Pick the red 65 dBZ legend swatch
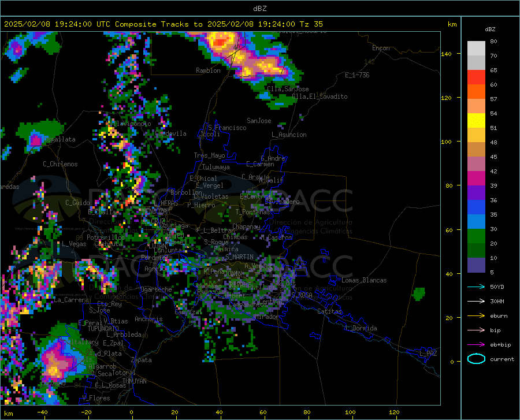The width and height of the screenshot is (520, 420). pos(476,77)
